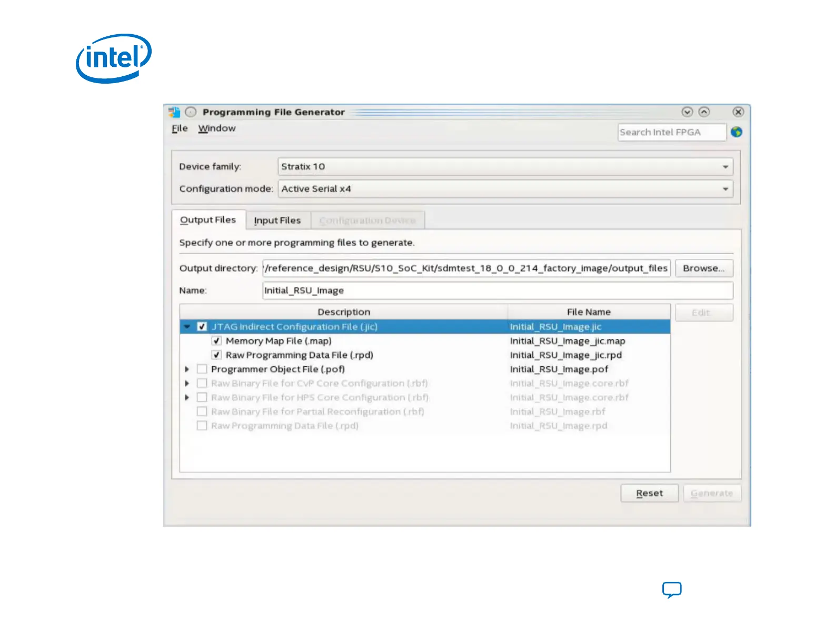Click the Description column header

[344, 312]
